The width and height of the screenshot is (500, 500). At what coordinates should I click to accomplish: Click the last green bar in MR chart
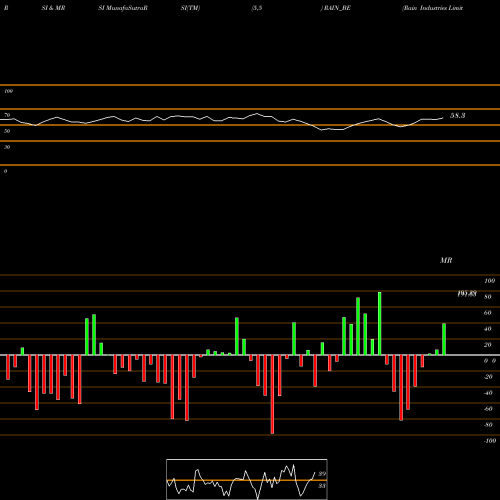pyautogui.click(x=444, y=339)
